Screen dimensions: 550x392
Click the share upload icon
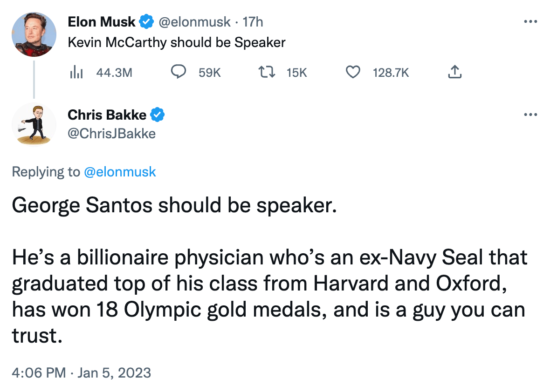pyautogui.click(x=454, y=72)
